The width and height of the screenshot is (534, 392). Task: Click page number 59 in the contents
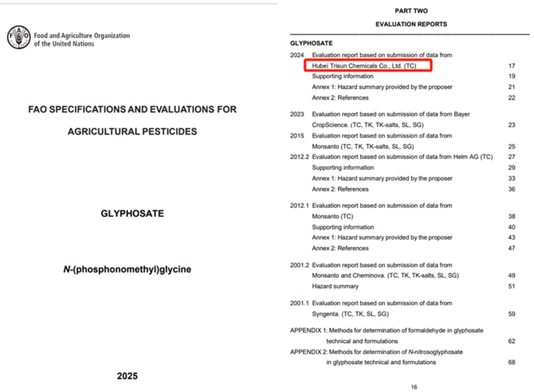tap(511, 314)
